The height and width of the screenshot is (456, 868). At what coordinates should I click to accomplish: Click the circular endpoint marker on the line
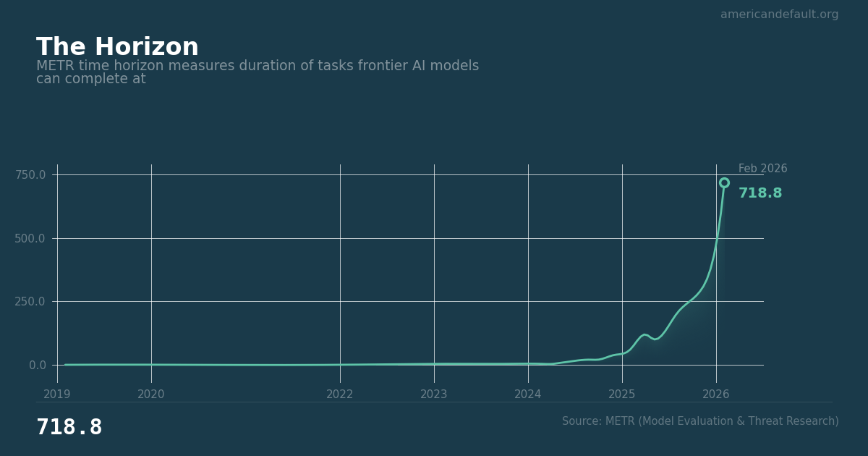coord(724,183)
